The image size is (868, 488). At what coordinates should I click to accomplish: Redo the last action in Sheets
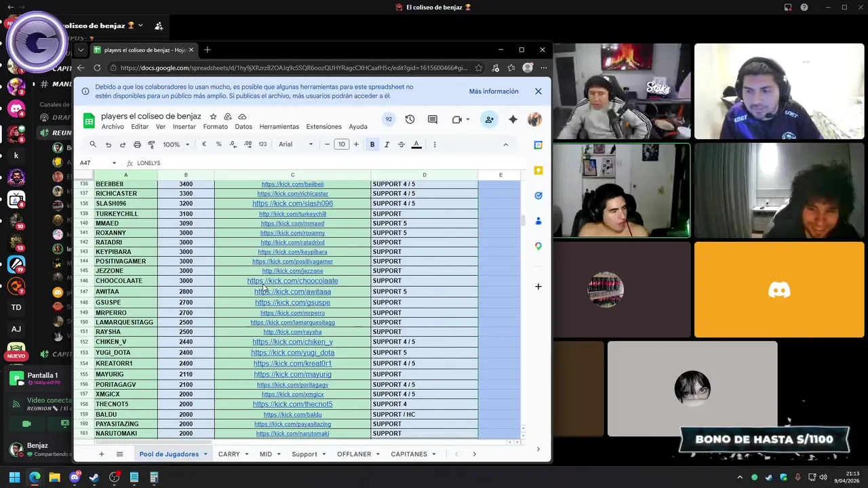tap(123, 144)
